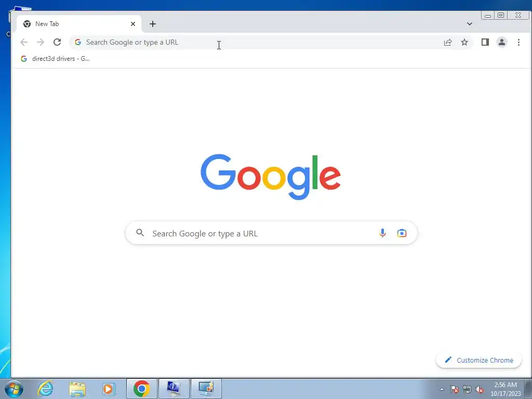
Task: Open the profile avatar menu
Action: point(502,42)
